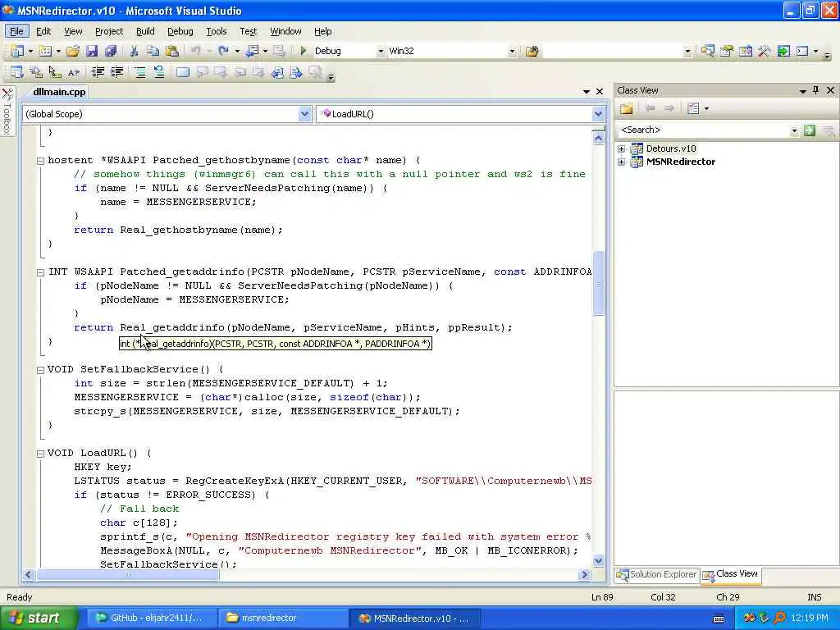Click the Add New Item toolbar icon
The width and height of the screenshot is (840, 630).
pos(46,52)
